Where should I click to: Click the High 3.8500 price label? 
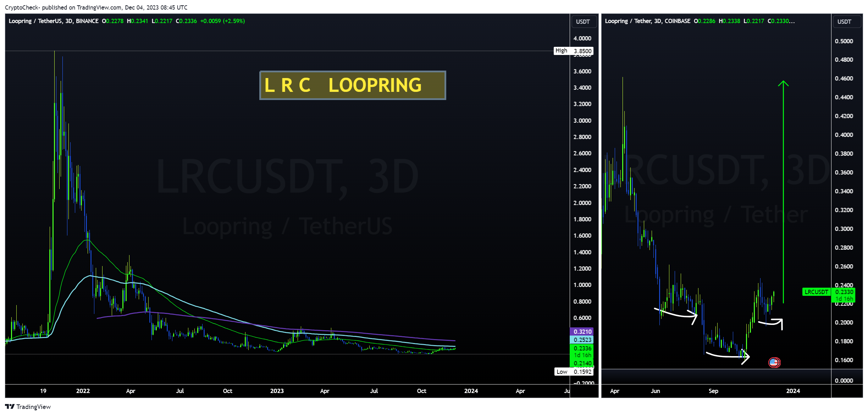point(573,51)
